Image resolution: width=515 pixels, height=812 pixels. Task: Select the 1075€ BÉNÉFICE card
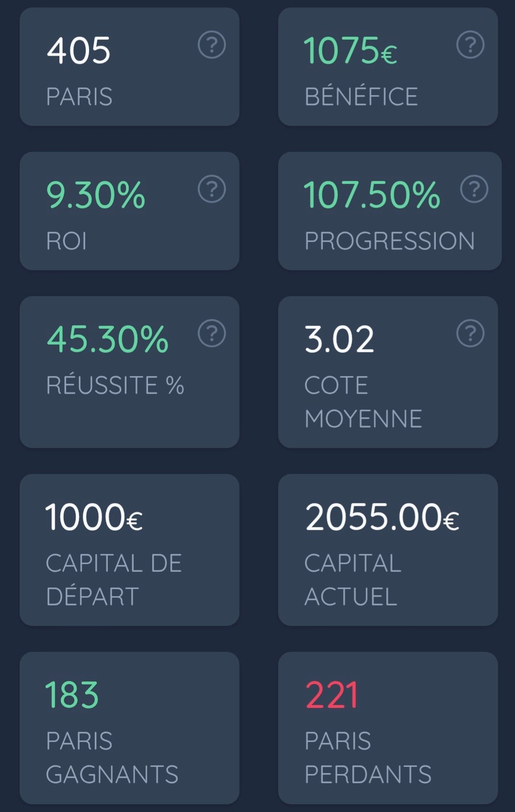388,67
